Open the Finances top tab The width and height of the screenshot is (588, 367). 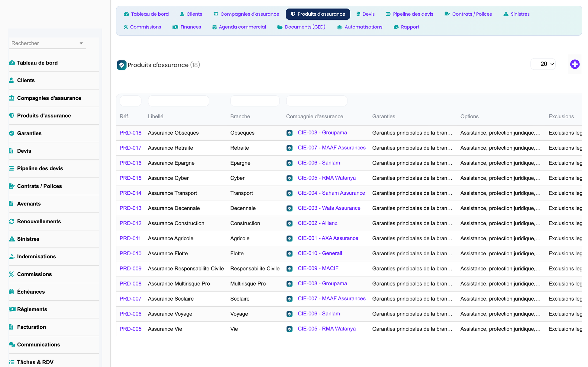(187, 27)
